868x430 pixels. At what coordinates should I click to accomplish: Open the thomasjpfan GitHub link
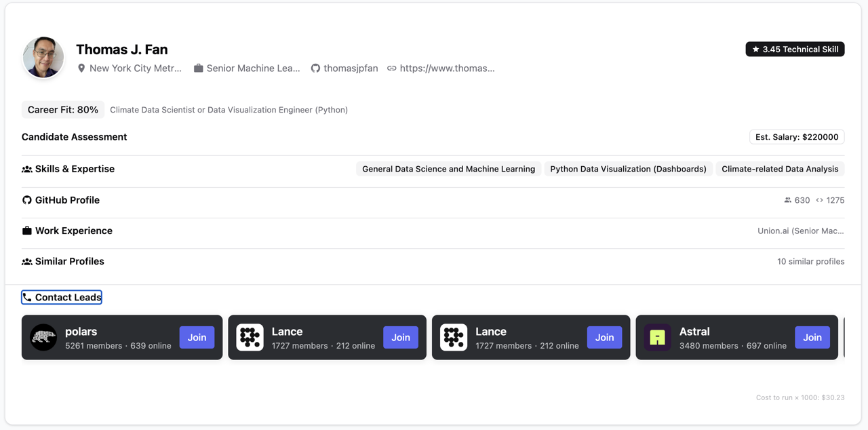[x=351, y=69]
